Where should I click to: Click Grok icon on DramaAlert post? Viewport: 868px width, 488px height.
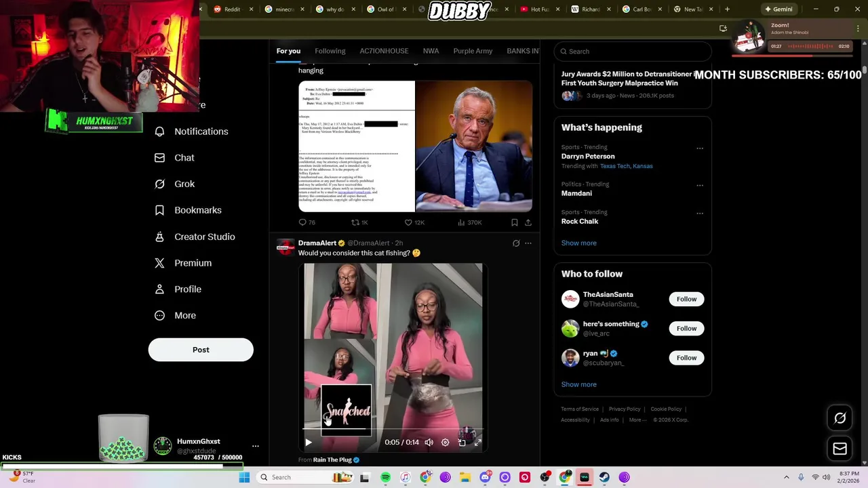coord(516,243)
